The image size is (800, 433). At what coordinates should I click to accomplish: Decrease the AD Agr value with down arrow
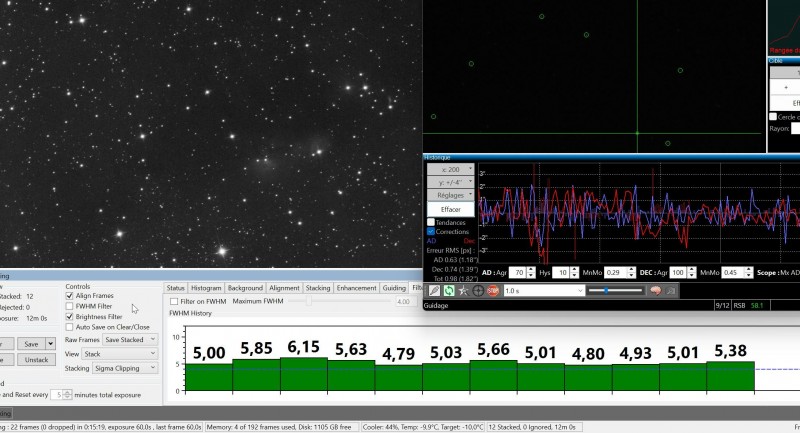[531, 275]
